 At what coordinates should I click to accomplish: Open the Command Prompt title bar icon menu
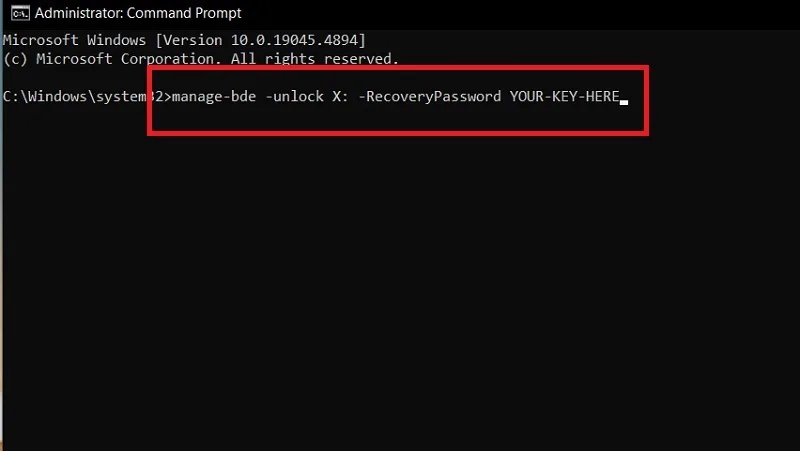(20, 13)
